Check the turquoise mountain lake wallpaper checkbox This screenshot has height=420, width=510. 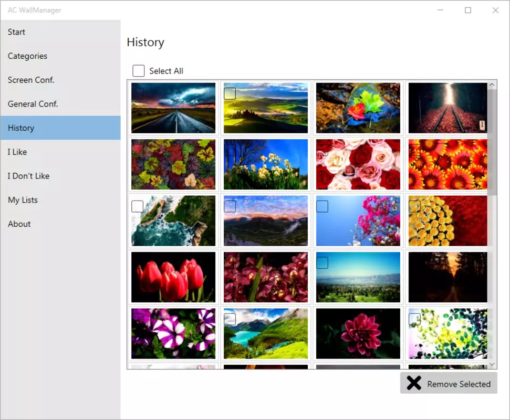230,319
